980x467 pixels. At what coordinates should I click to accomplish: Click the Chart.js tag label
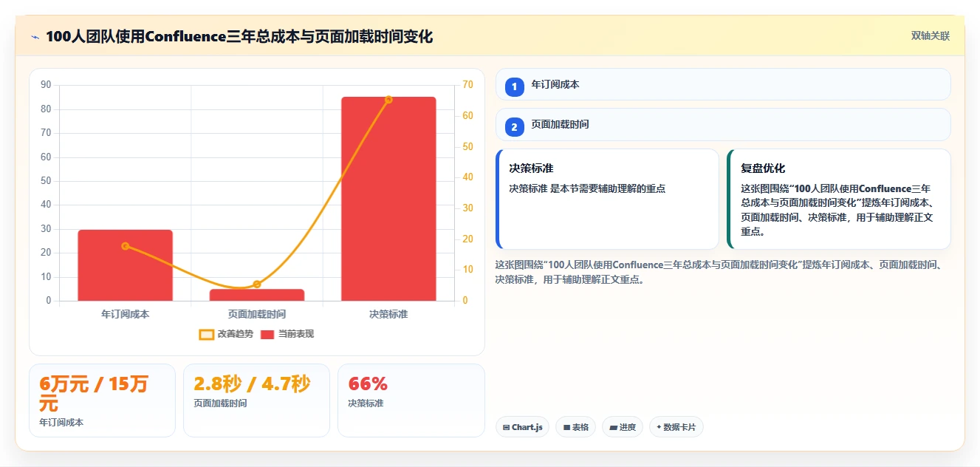point(527,427)
